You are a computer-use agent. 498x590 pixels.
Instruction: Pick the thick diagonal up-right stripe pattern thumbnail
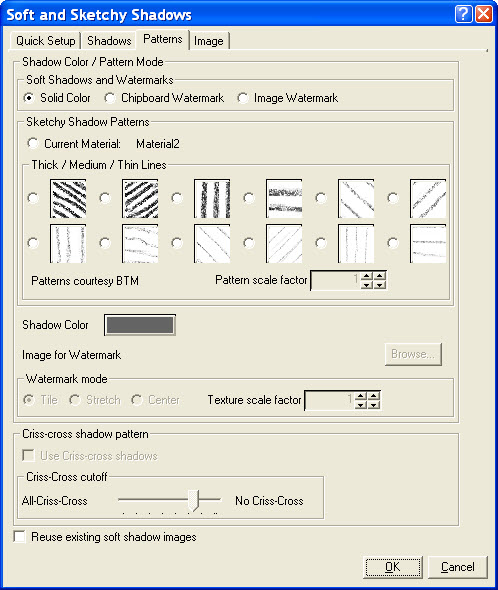[x=140, y=199]
